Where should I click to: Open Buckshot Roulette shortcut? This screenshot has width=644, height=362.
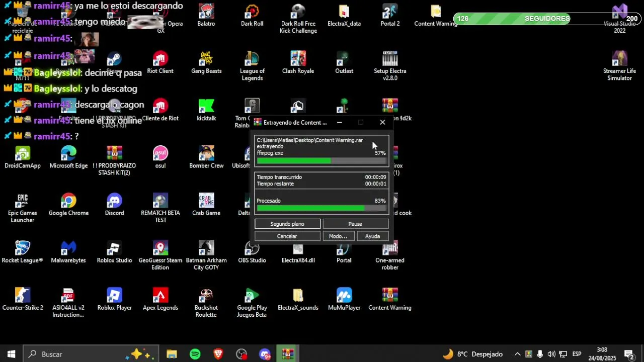point(206,303)
